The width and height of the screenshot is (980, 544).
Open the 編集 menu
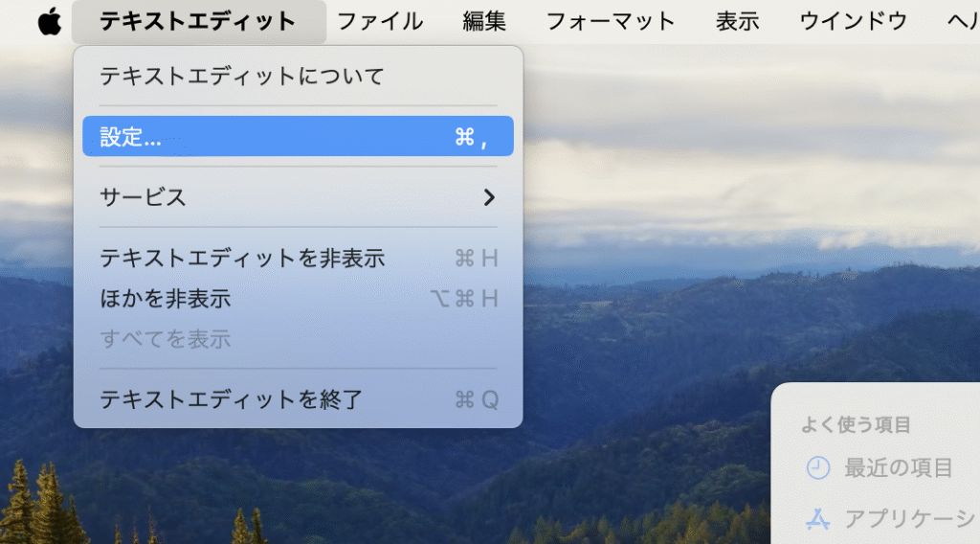[x=484, y=21]
